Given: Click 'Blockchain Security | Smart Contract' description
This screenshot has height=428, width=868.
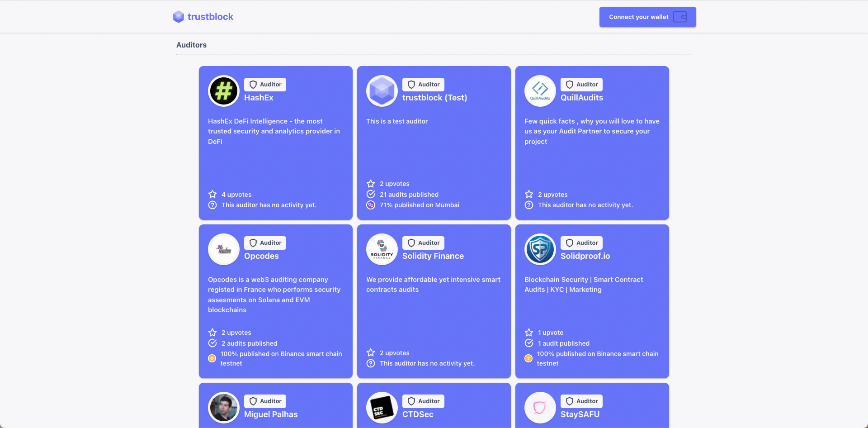Looking at the screenshot, I should coord(584,285).
